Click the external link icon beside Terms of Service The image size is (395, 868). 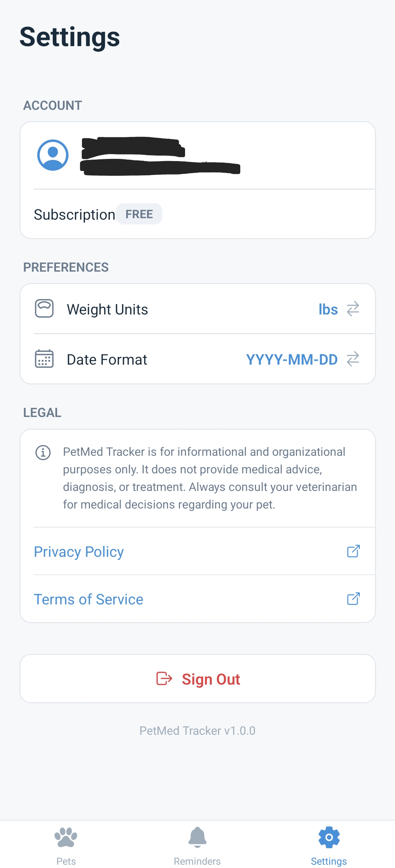click(353, 599)
